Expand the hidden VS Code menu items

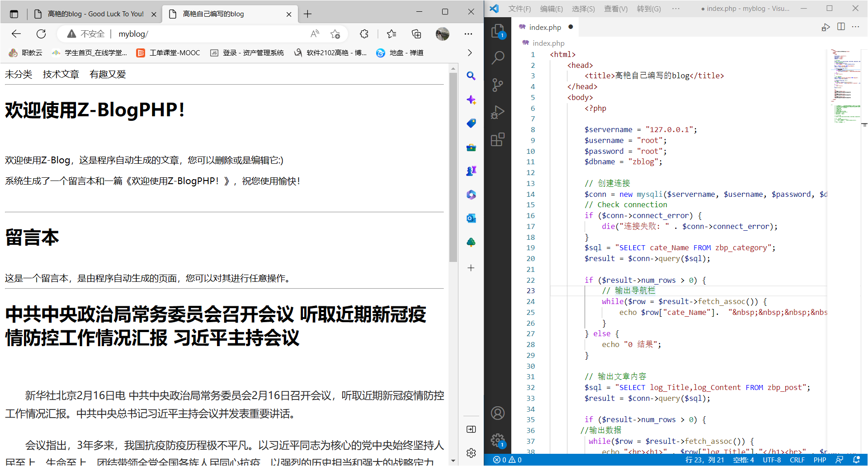click(x=676, y=9)
